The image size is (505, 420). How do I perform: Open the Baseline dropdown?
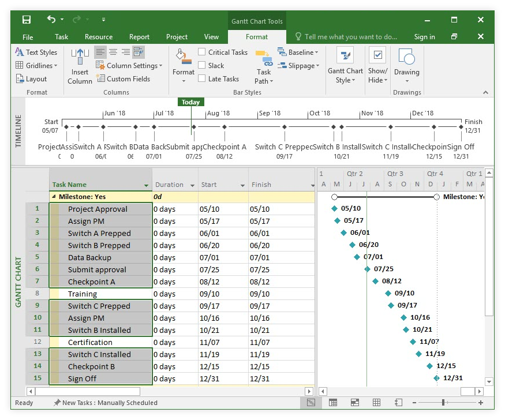[299, 52]
